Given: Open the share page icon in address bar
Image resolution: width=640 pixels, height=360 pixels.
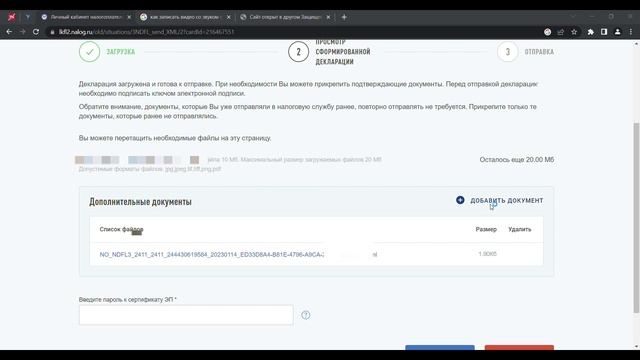Looking at the screenshot, I should tap(561, 32).
